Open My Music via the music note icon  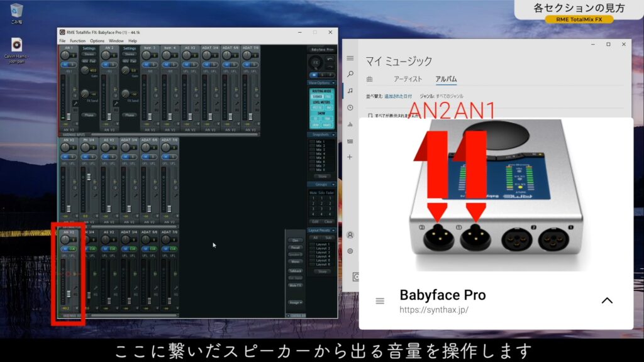[350, 90]
